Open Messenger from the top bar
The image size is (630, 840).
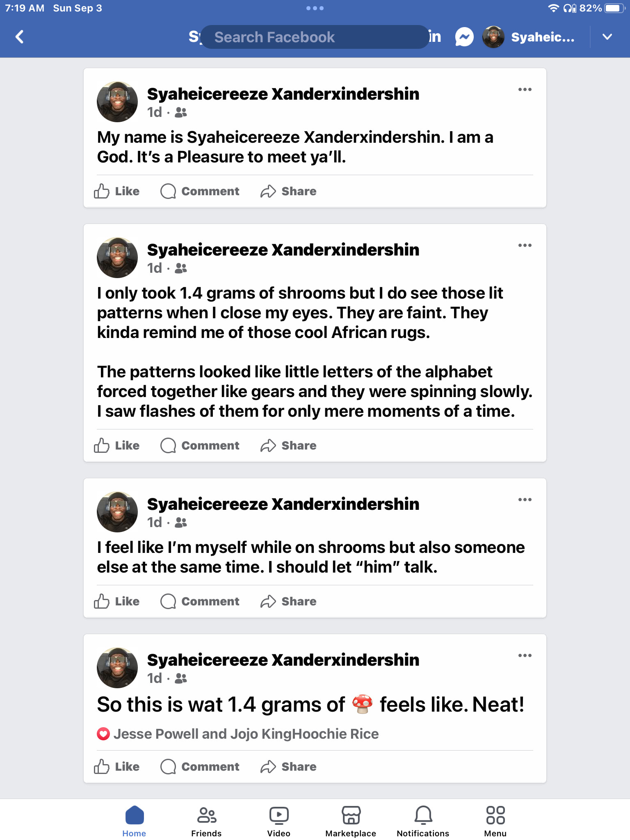(x=464, y=37)
